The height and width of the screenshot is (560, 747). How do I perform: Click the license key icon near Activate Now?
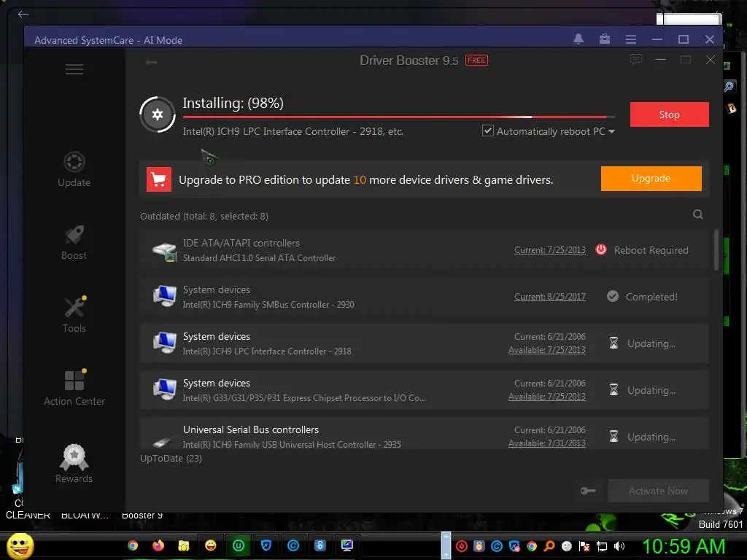pos(589,491)
